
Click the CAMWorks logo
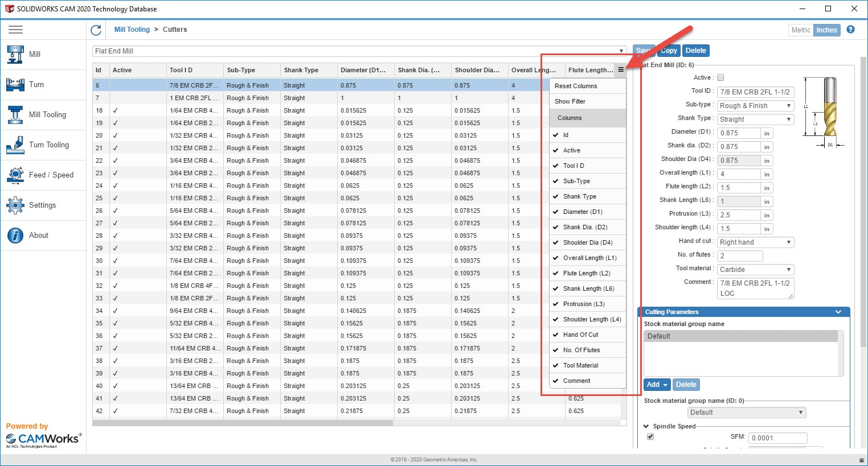click(x=44, y=439)
